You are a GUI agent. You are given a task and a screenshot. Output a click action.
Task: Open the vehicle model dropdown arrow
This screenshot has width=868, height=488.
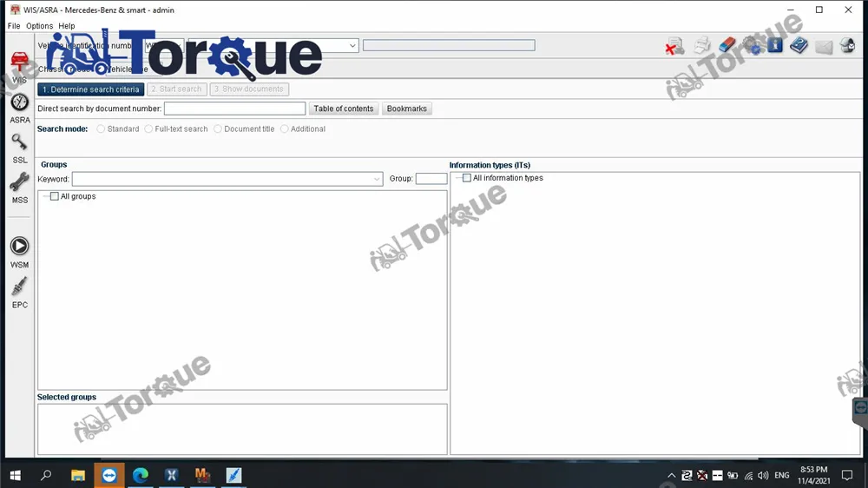[352, 45]
